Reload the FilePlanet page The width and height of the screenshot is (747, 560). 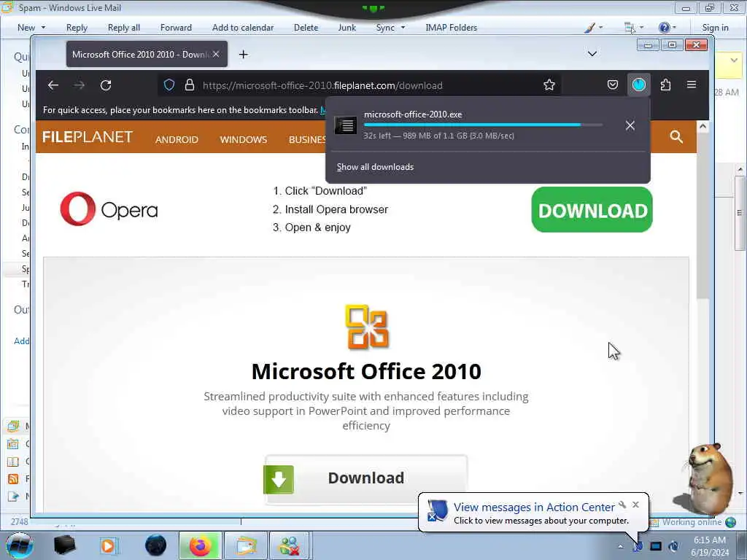(106, 85)
